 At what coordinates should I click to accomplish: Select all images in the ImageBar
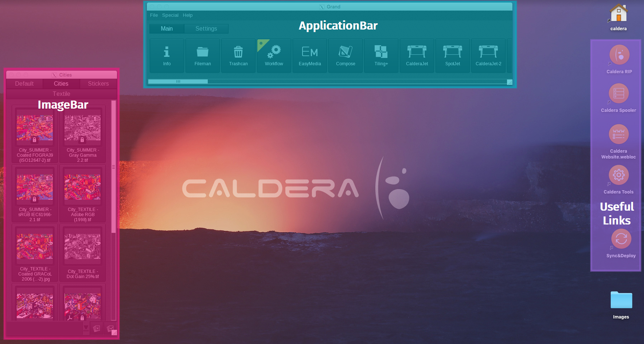pos(110,328)
